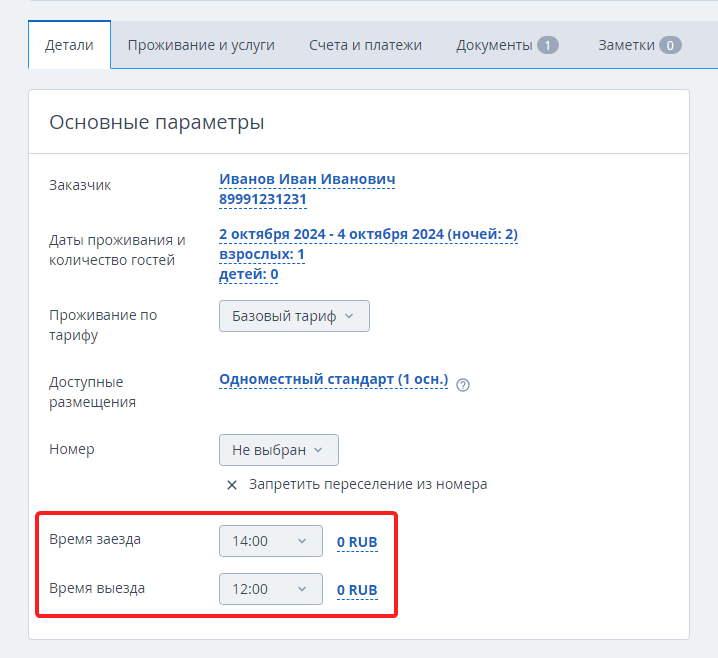Click 0 RUB link beside Время выезда

pyautogui.click(x=357, y=590)
